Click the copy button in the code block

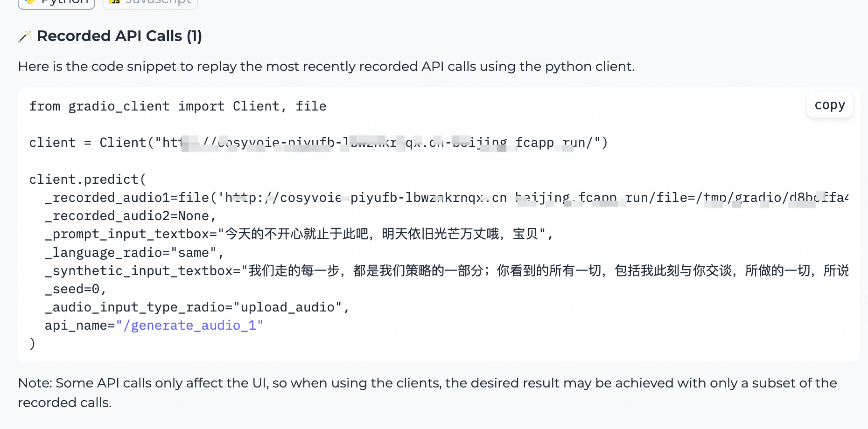(829, 105)
